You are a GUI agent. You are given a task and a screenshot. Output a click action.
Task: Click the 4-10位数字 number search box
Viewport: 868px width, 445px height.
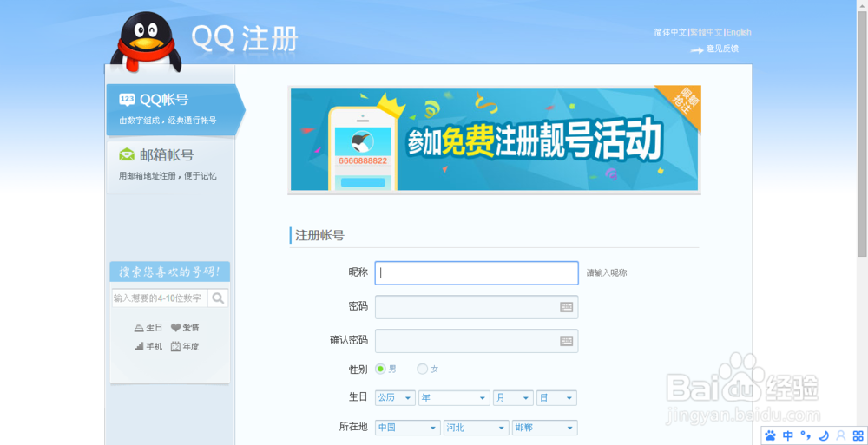[x=160, y=298]
